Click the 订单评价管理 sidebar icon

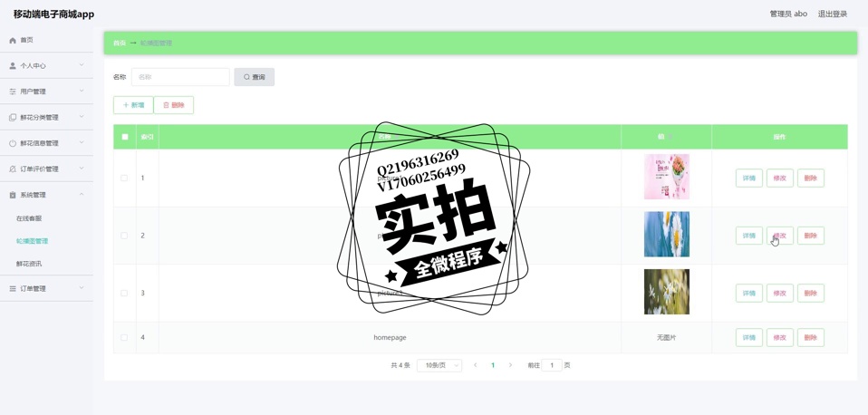(13, 169)
